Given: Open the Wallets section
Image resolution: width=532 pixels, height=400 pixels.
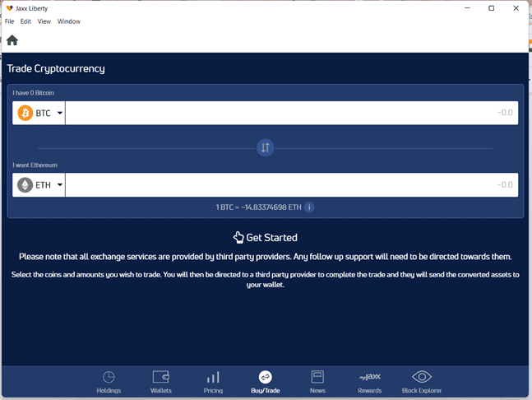Looking at the screenshot, I should tap(161, 382).
